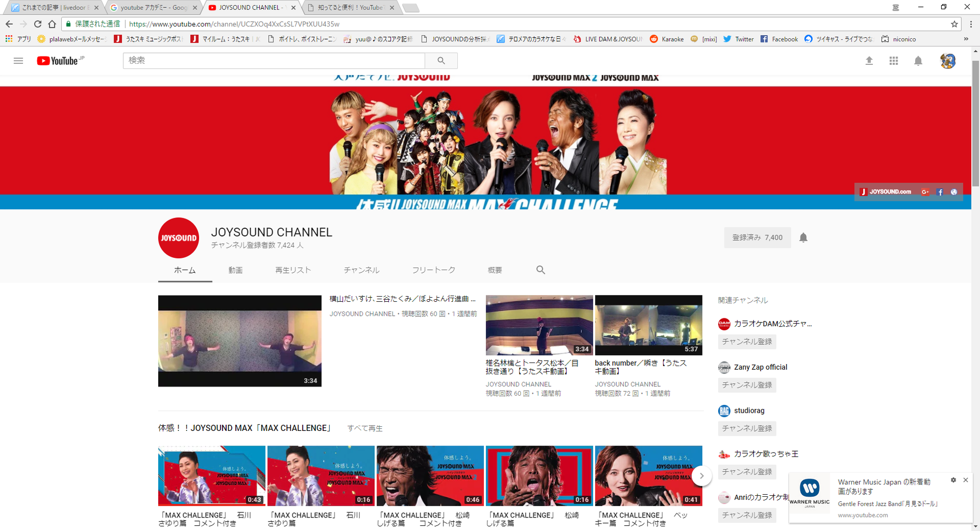Subscribe to Zany Zap official
Screen dimensions: 980x531
pos(747,385)
